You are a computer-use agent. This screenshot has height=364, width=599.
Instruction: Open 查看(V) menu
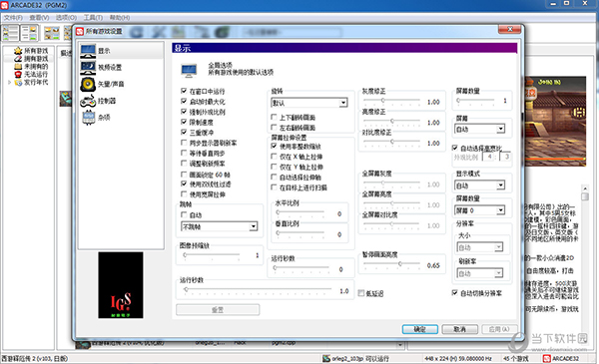tap(39, 18)
